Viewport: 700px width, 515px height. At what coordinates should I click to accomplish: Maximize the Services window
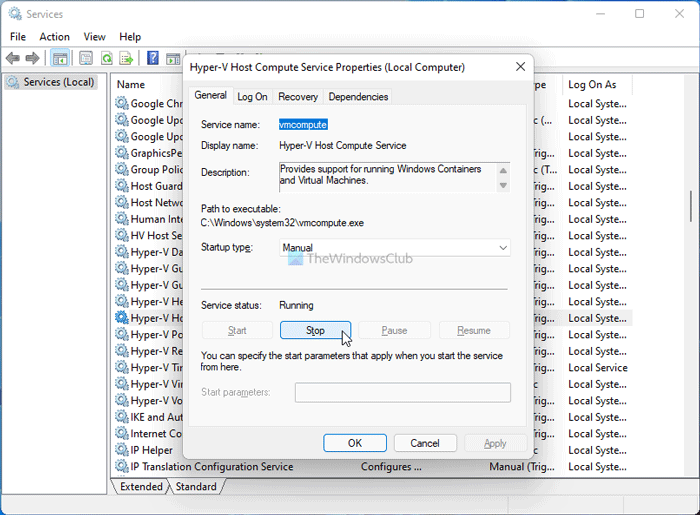(639, 13)
